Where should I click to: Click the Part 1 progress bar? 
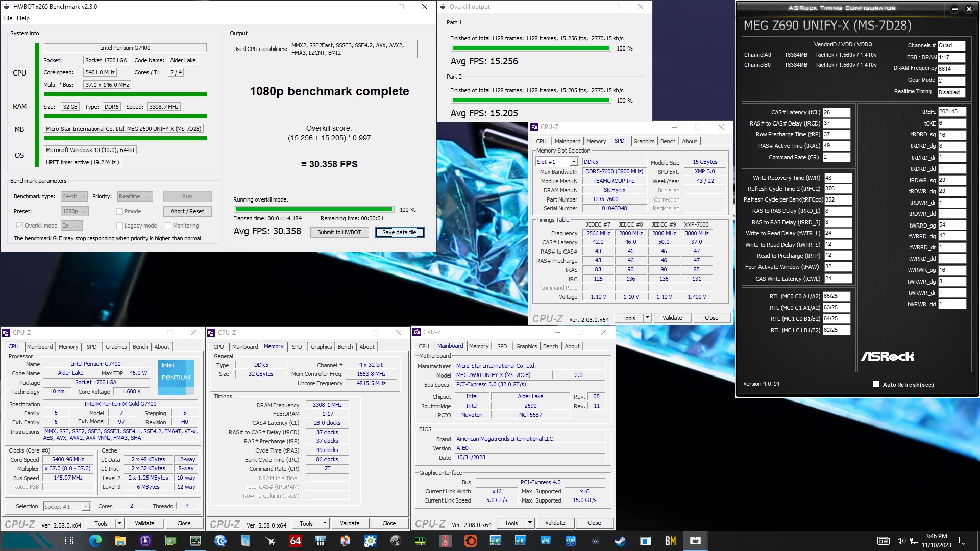530,48
